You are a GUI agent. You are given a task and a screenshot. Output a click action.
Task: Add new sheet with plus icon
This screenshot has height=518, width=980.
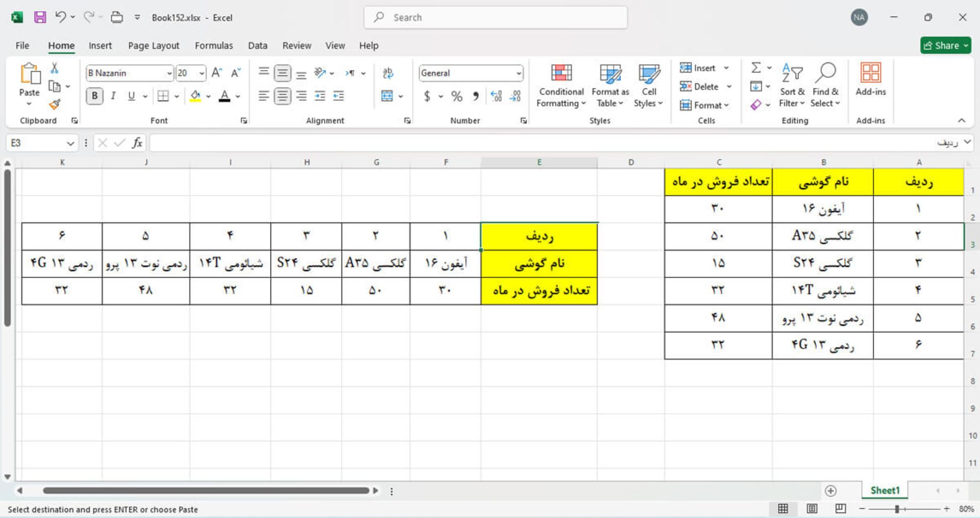[830, 491]
